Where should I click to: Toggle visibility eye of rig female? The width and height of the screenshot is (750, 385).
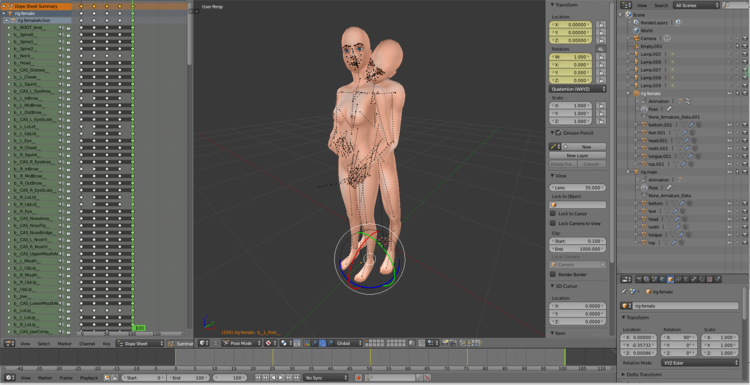pyautogui.click(x=729, y=93)
